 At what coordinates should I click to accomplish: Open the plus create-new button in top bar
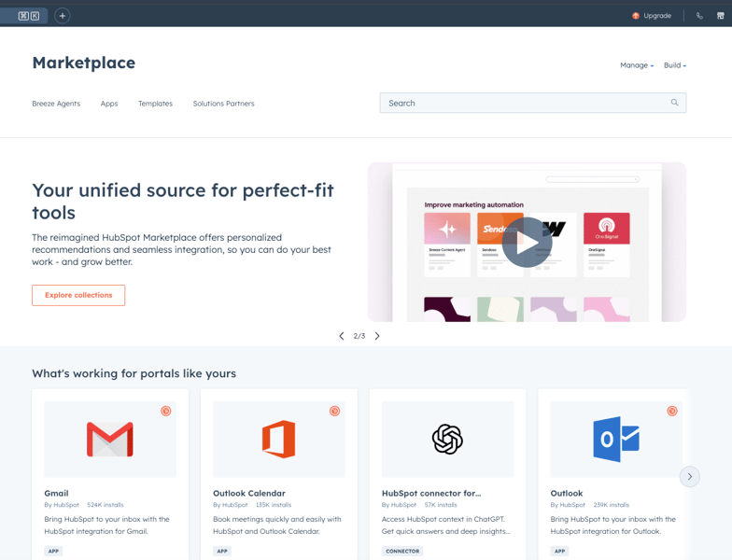[62, 16]
